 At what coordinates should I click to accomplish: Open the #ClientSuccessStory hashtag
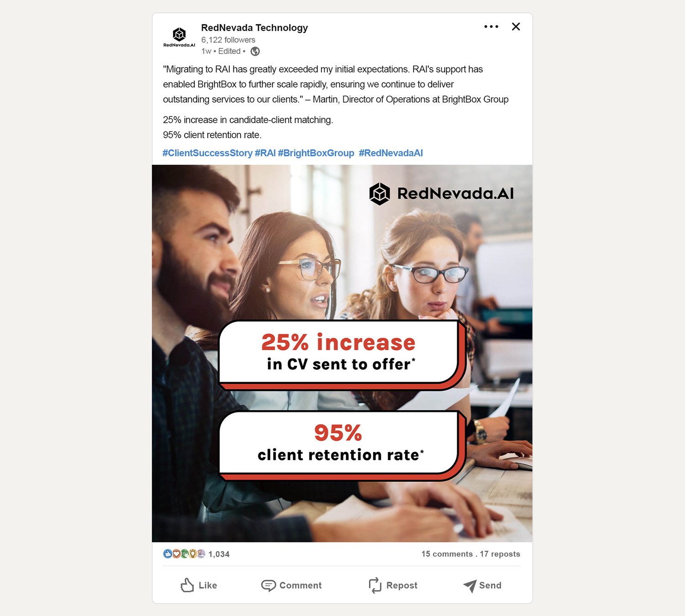(x=207, y=153)
